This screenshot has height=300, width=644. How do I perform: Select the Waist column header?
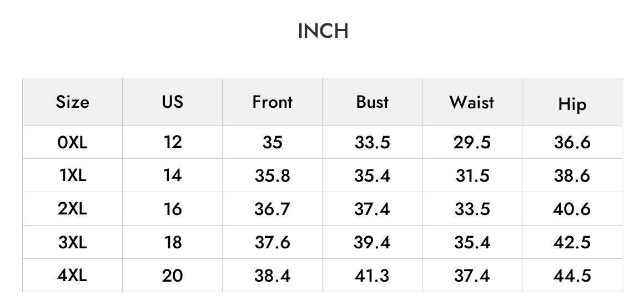click(472, 102)
